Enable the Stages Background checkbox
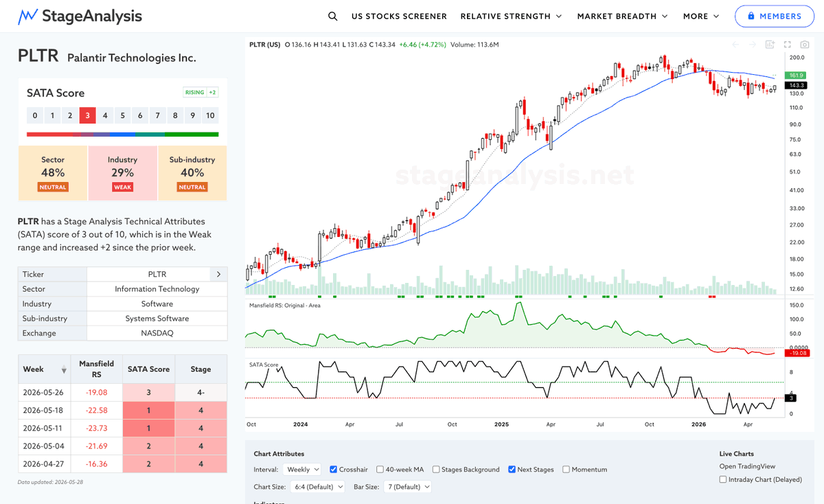The image size is (824, 504). [x=437, y=470]
